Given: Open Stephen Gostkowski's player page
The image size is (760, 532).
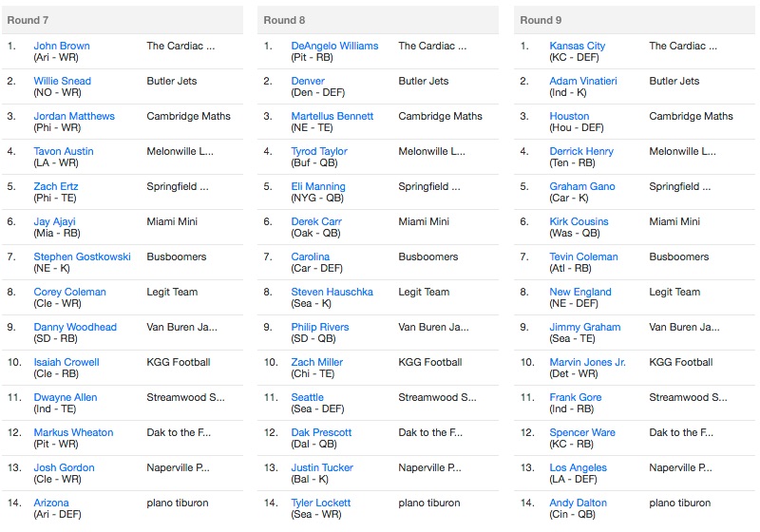Looking at the screenshot, I should tap(82, 256).
